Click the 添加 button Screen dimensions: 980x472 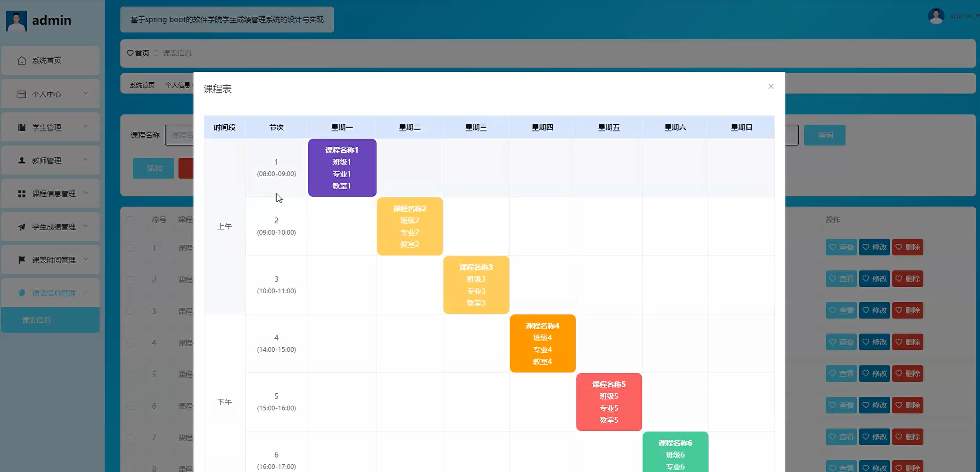(x=153, y=168)
